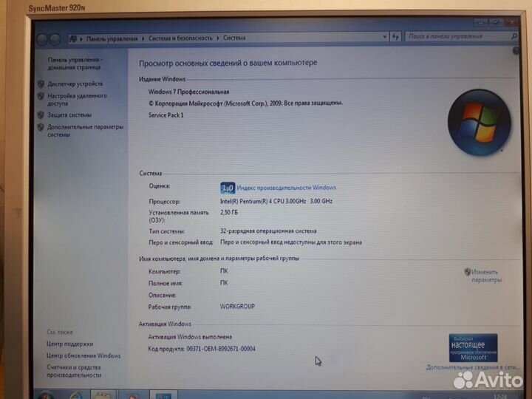Click the shield icon beside Дополнительные параметры системы

pyautogui.click(x=41, y=127)
